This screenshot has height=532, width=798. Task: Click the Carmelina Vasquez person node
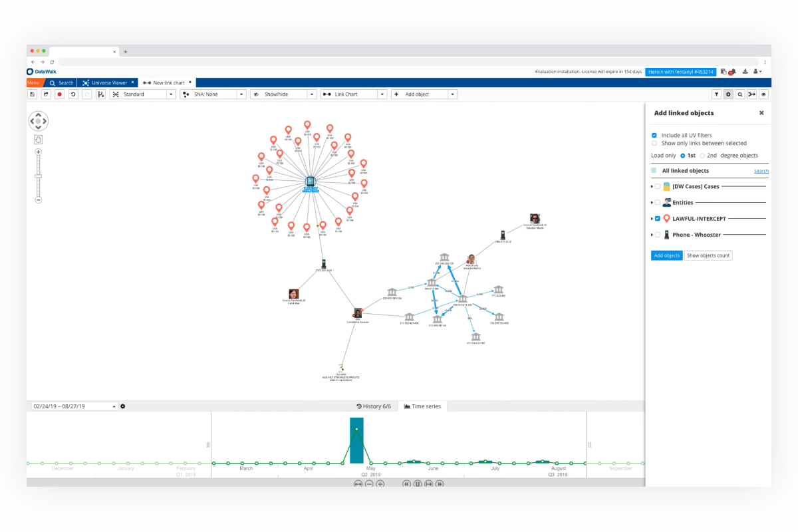pos(358,313)
